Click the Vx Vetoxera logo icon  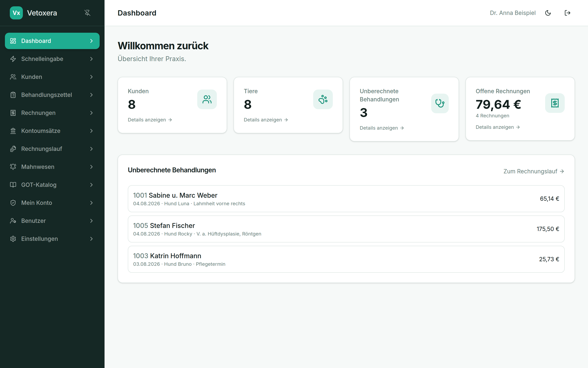click(16, 13)
